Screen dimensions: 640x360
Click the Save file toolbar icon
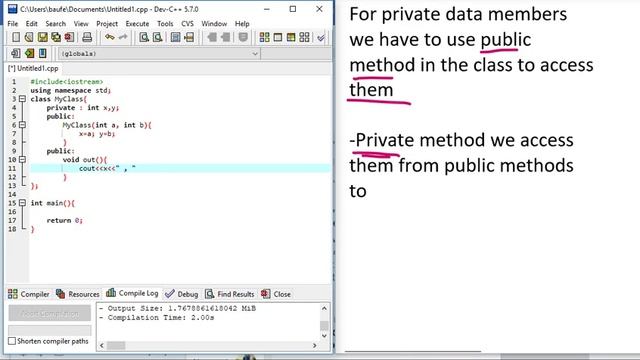click(42, 38)
